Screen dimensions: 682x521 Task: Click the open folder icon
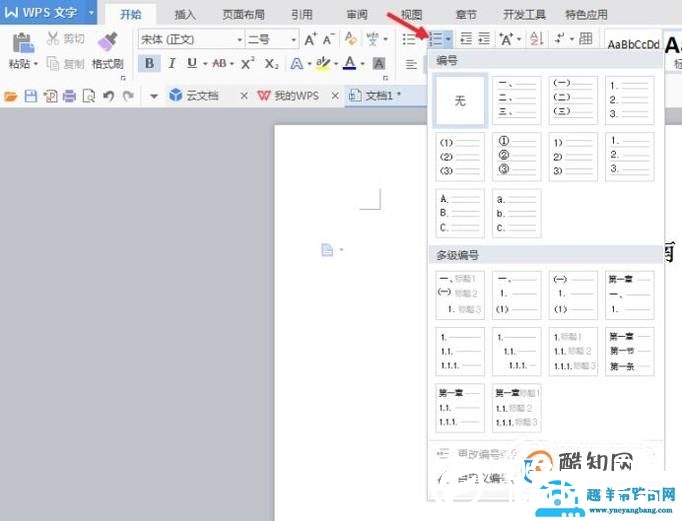coord(10,96)
